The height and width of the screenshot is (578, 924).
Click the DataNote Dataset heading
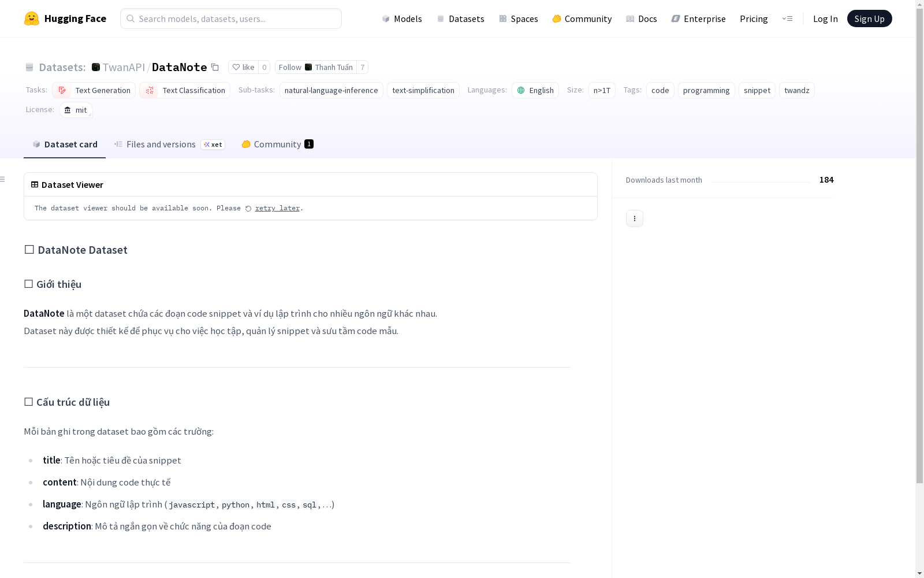coord(76,250)
